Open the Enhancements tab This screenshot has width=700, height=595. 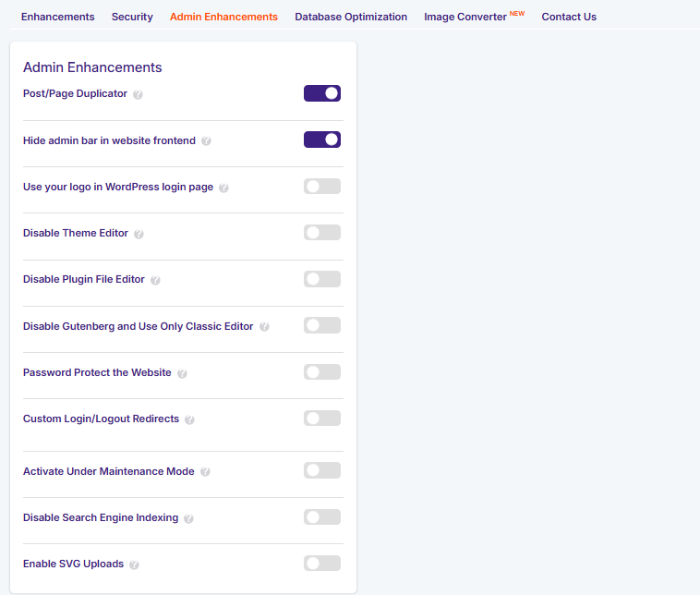[x=58, y=17]
